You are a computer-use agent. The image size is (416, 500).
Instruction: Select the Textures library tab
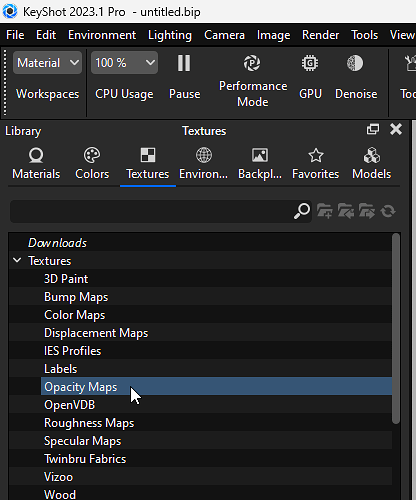pyautogui.click(x=148, y=164)
